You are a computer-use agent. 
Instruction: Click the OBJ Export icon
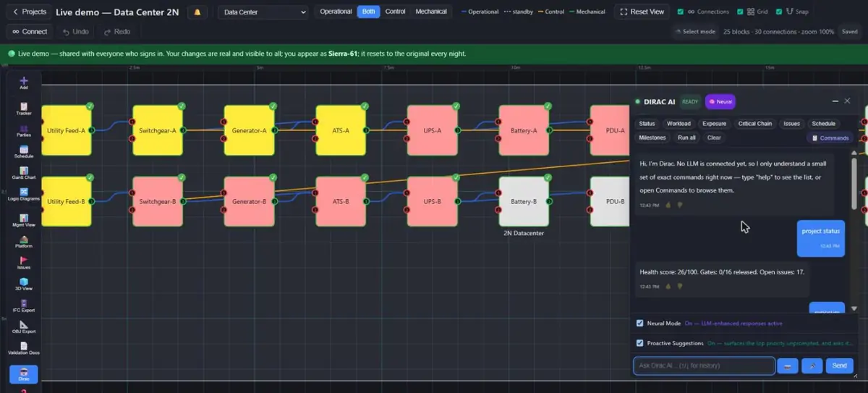point(24,326)
